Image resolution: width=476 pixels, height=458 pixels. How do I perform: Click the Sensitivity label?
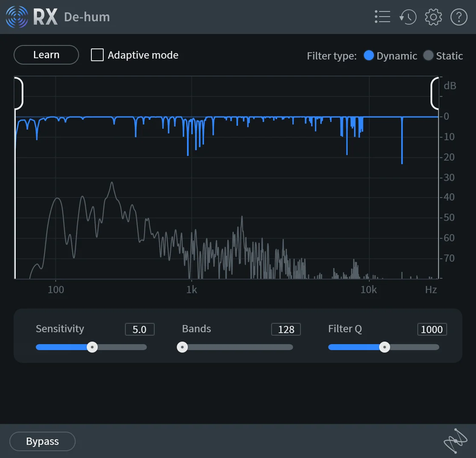pyautogui.click(x=60, y=329)
